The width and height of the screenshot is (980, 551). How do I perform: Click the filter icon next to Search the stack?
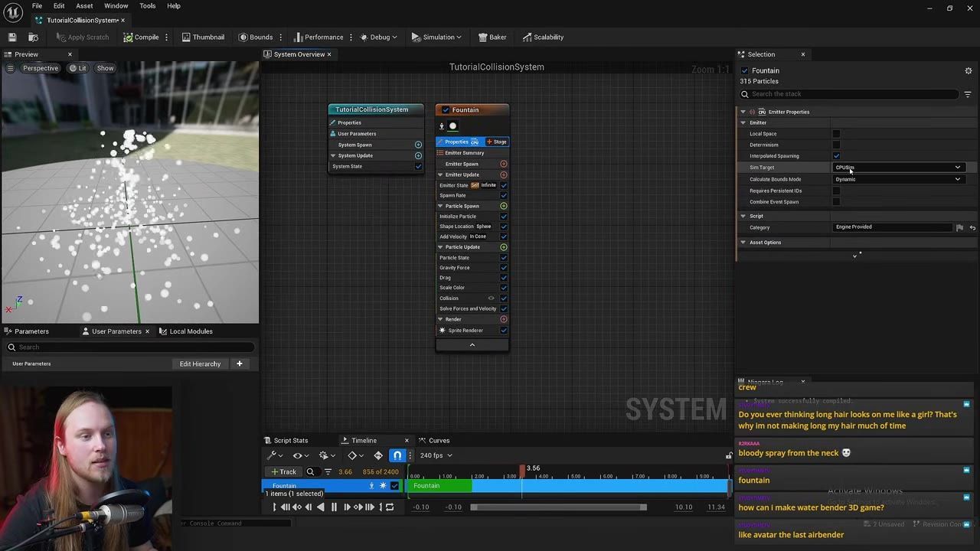(968, 94)
